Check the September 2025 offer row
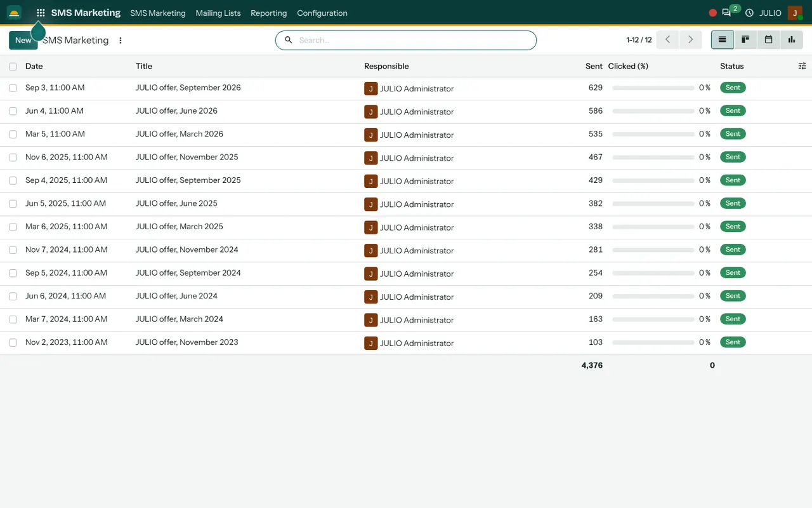812x508 pixels. point(13,181)
